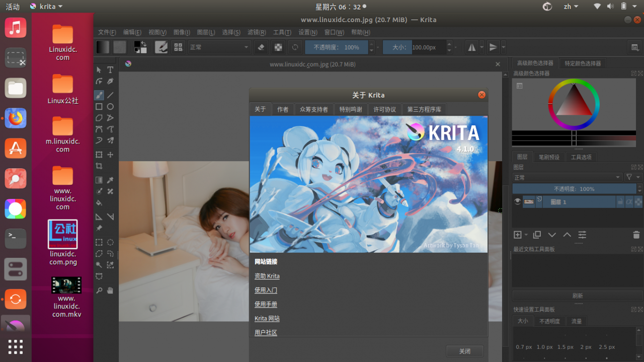The height and width of the screenshot is (362, 644).
Task: Open the krita app menu in top bar
Action: point(46,7)
